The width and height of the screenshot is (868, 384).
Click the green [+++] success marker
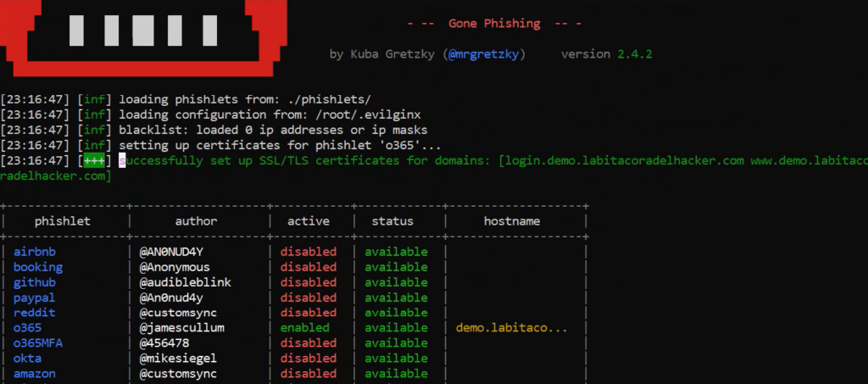[94, 161]
